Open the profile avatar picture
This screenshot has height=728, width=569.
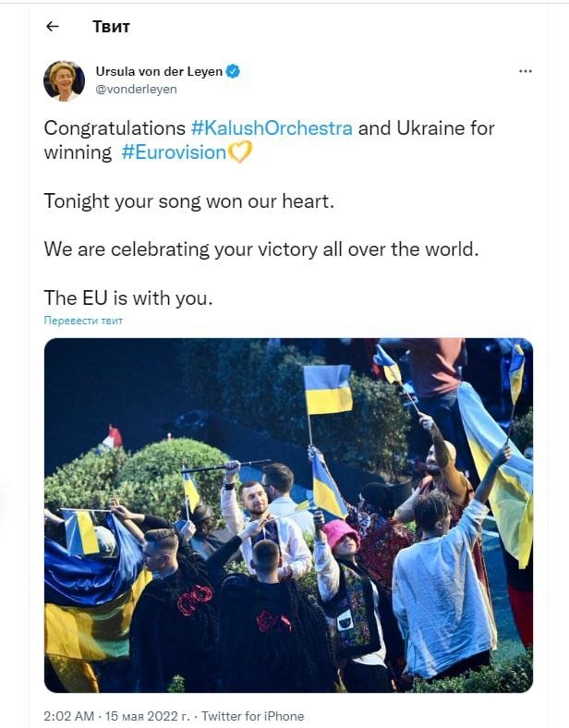[x=64, y=80]
